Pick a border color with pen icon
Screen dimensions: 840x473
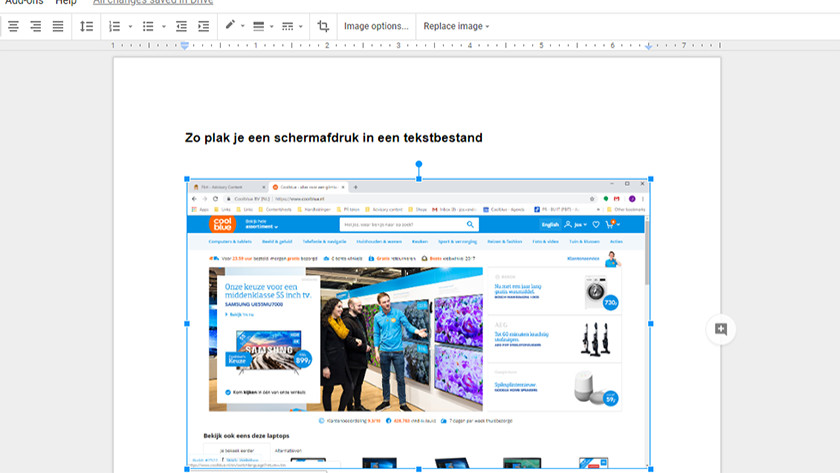click(231, 26)
